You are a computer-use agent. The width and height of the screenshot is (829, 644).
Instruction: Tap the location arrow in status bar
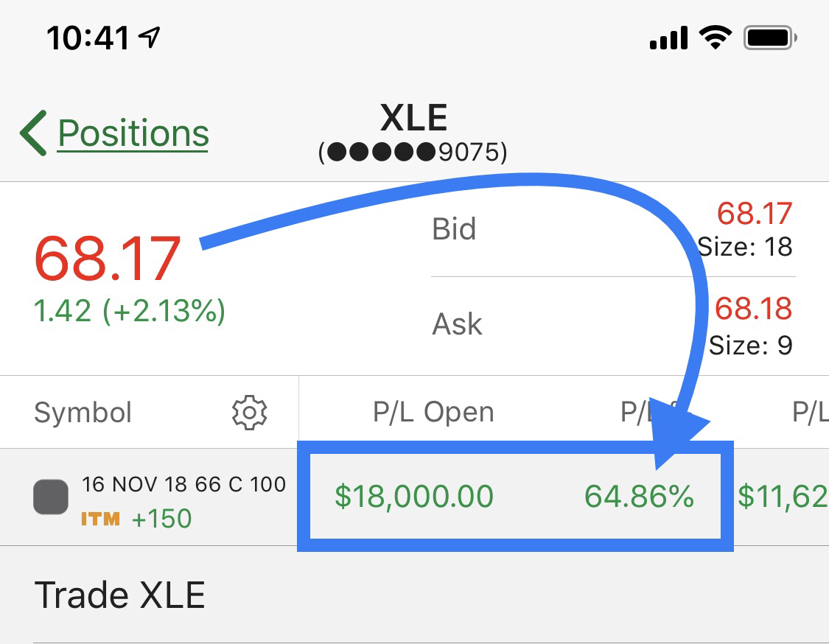(150, 37)
